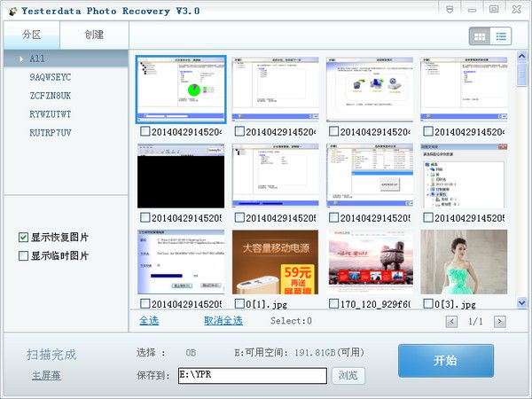Select the progress bar dialog thumbnail
The width and height of the screenshot is (532, 399).
click(x=181, y=262)
